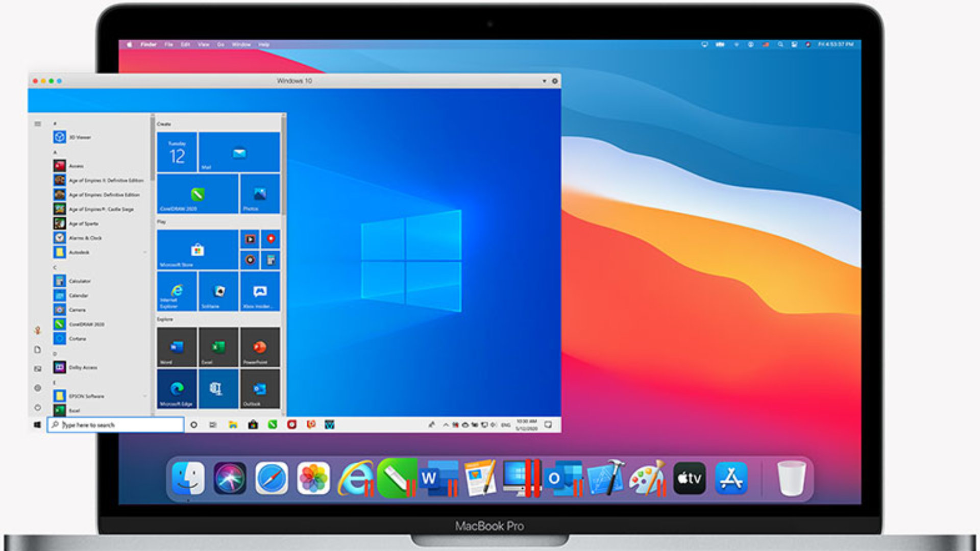Click the Windows Start button
The height and width of the screenshot is (551, 980).
click(37, 424)
